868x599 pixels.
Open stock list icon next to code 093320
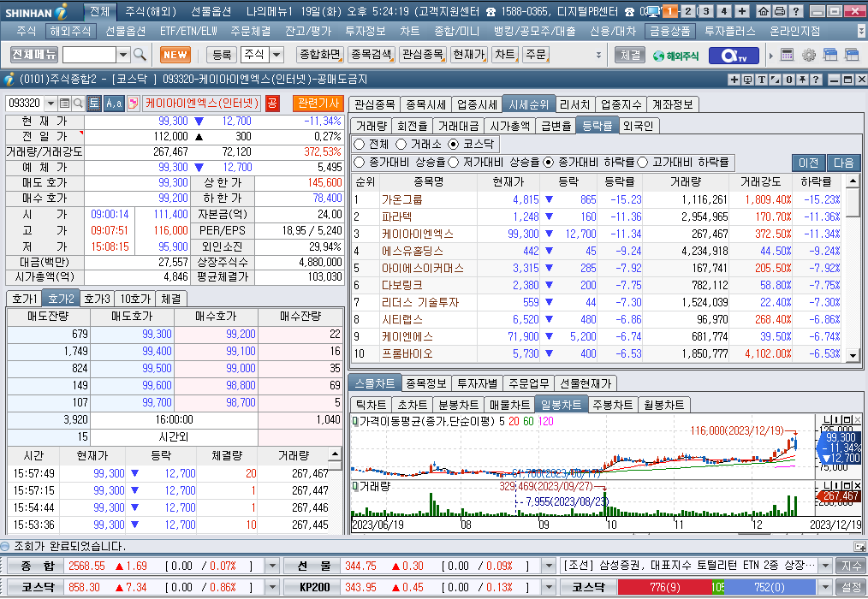click(x=64, y=103)
